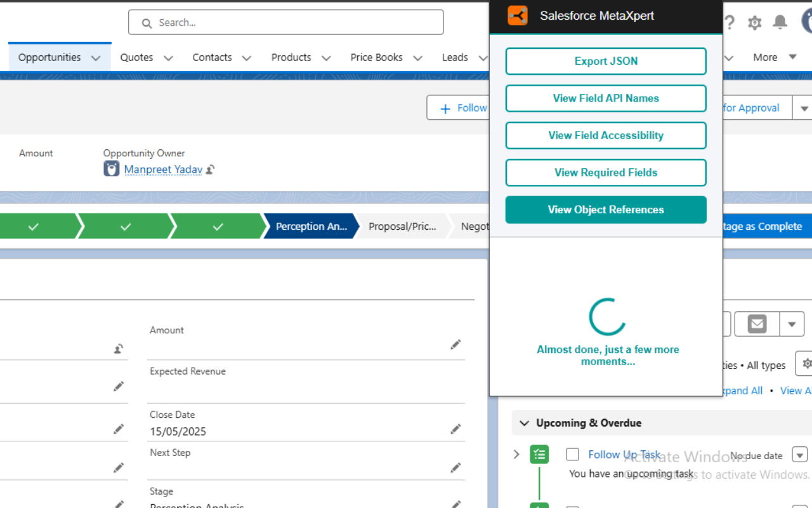812x508 pixels.
Task: Edit the Close Date pencil icon
Action: (x=455, y=429)
